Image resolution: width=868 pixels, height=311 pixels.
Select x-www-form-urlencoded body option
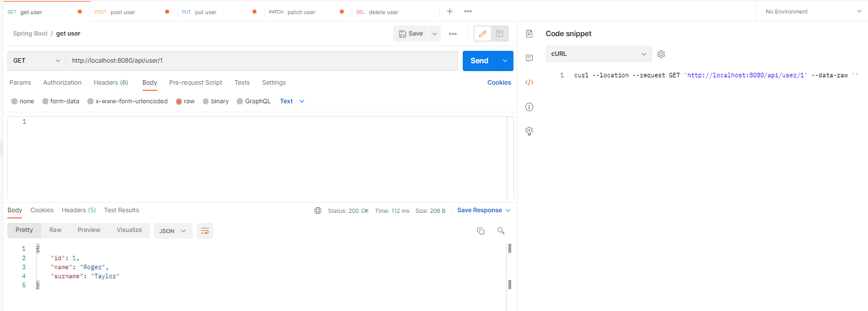pyautogui.click(x=127, y=102)
